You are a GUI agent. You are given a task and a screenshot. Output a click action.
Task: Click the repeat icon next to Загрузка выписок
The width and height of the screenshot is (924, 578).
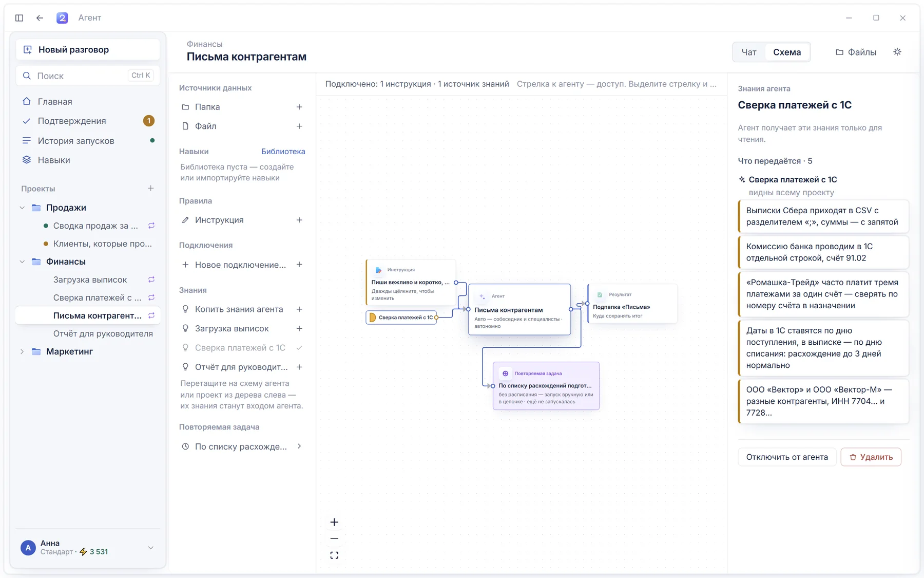point(151,279)
